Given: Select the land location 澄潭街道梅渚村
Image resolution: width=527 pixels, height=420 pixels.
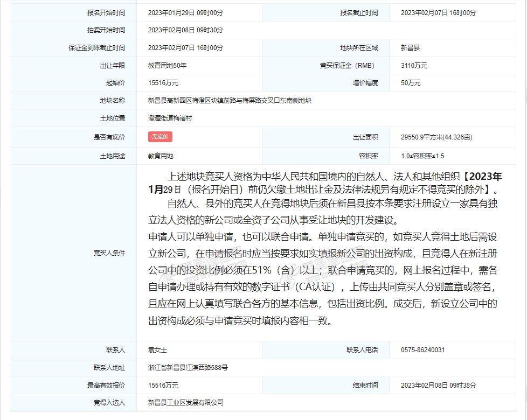Looking at the screenshot, I should click(x=170, y=118).
